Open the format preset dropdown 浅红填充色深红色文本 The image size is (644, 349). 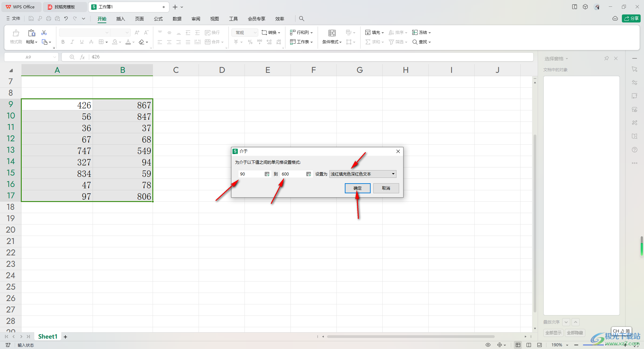[x=363, y=174]
